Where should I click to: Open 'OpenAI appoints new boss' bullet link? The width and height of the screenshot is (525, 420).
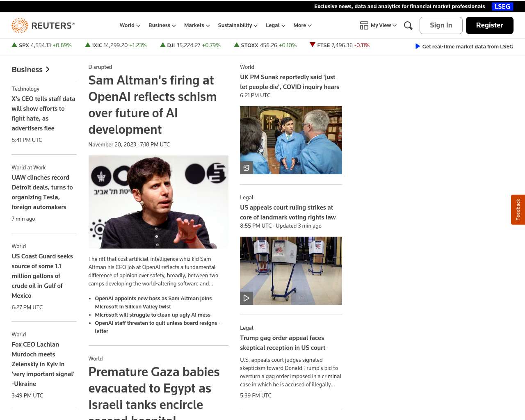pyautogui.click(x=153, y=303)
